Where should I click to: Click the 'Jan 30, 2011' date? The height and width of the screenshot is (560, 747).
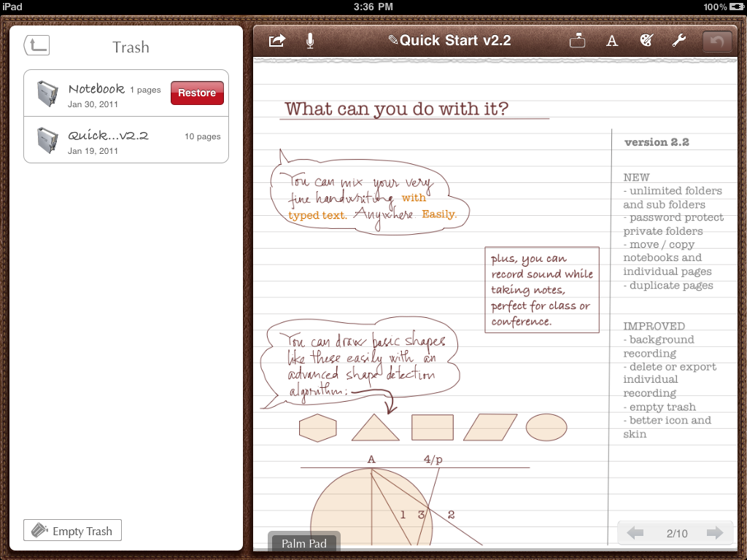93,104
